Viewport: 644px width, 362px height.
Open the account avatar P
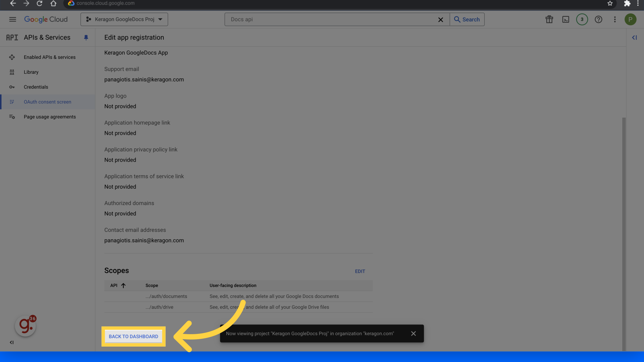(x=630, y=19)
